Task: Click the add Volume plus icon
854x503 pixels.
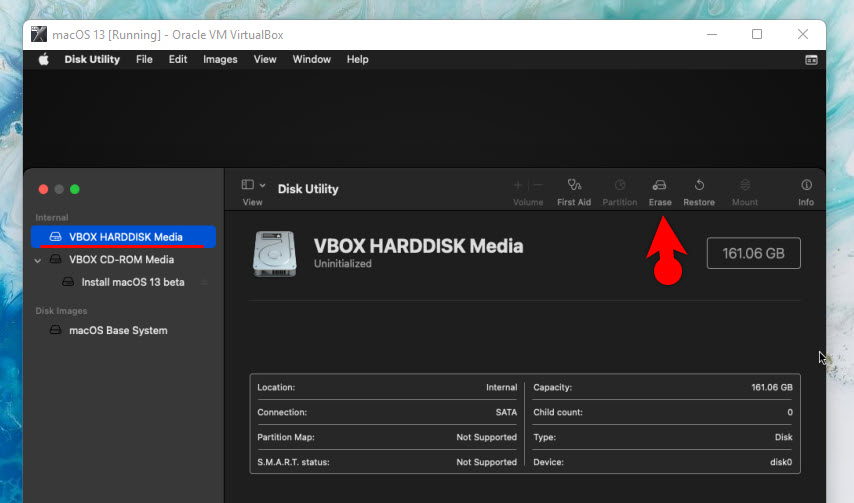Action: (x=517, y=186)
